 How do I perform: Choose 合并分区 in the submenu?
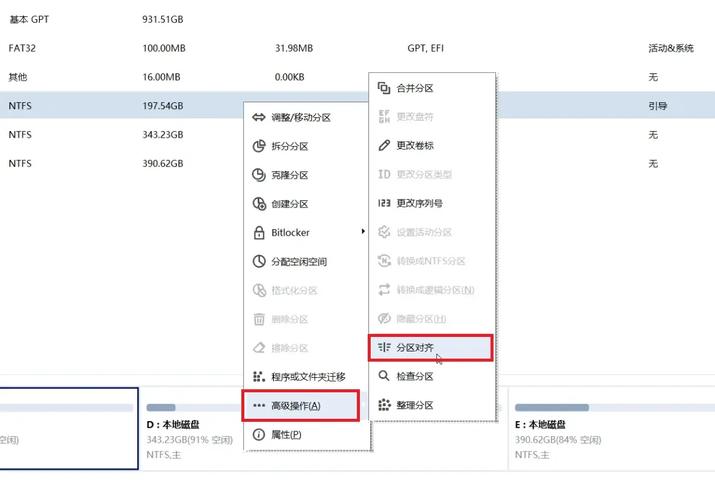431,88
